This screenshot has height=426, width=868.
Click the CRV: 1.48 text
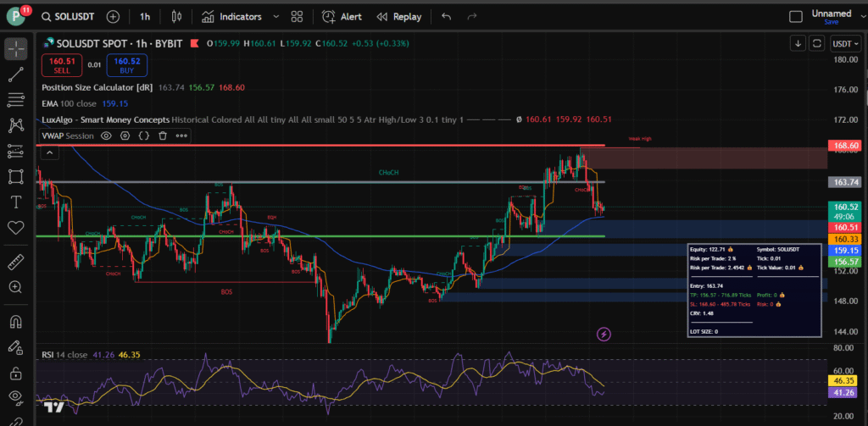click(x=702, y=313)
